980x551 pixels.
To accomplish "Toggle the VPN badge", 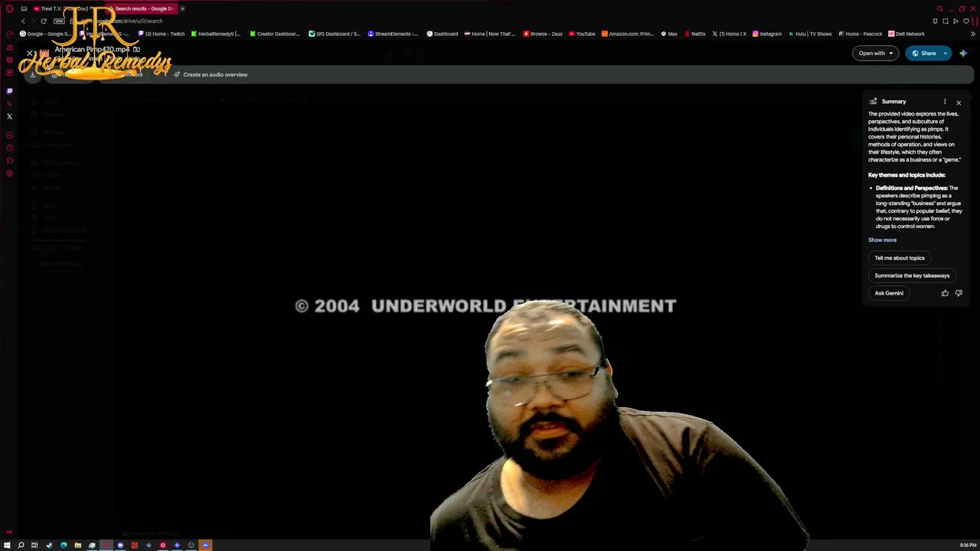I will 59,21.
